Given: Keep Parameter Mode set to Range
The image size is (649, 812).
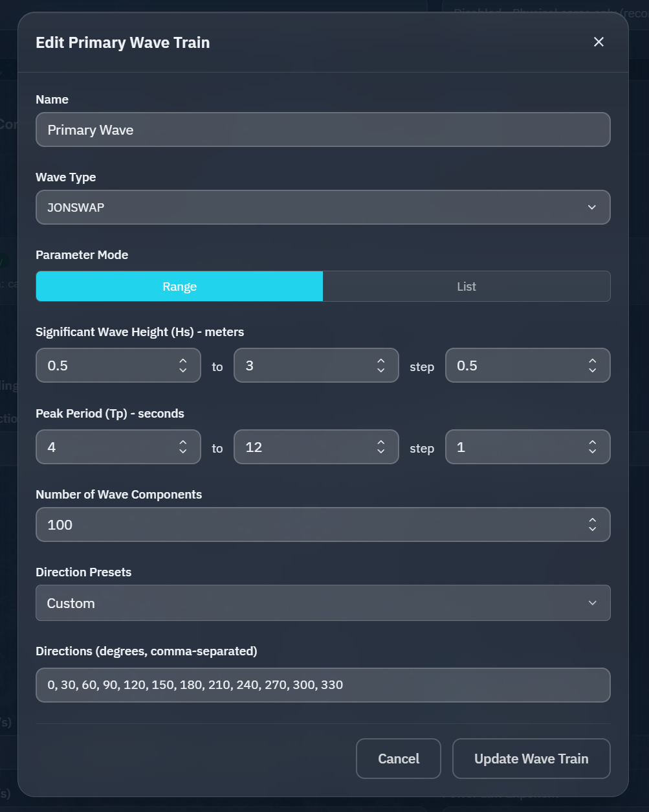Looking at the screenshot, I should pos(179,286).
